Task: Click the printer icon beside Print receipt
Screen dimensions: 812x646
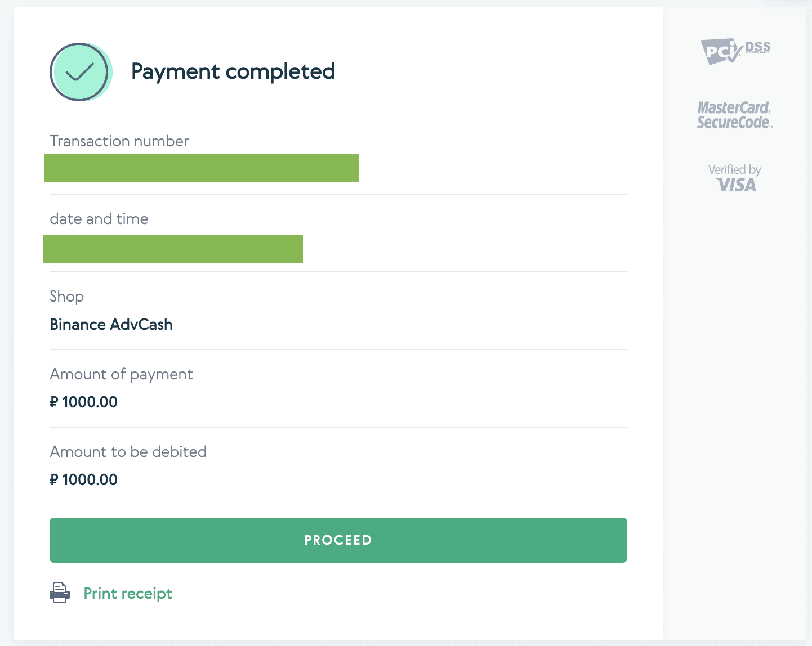Action: click(x=60, y=593)
